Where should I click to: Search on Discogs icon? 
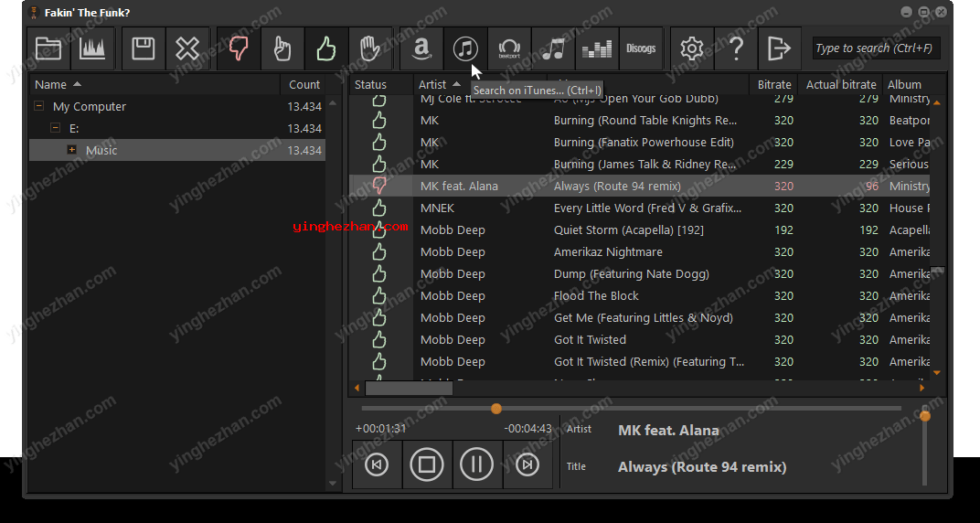(x=641, y=48)
